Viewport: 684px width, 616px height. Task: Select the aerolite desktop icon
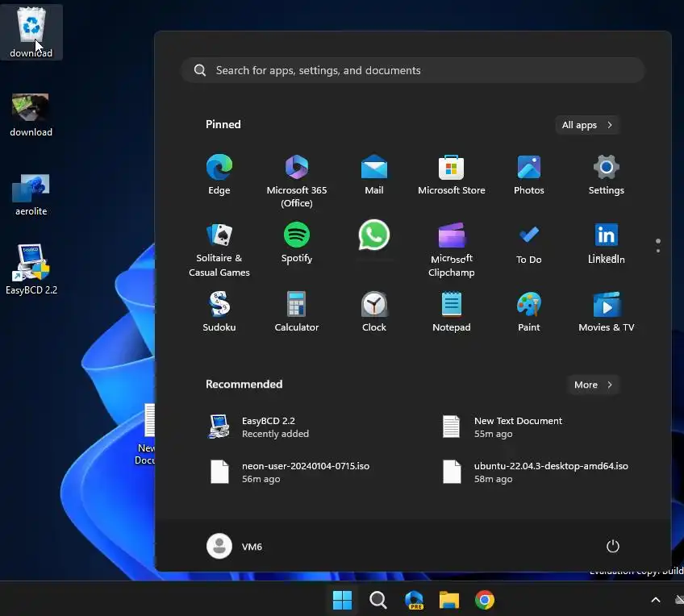coord(31,194)
